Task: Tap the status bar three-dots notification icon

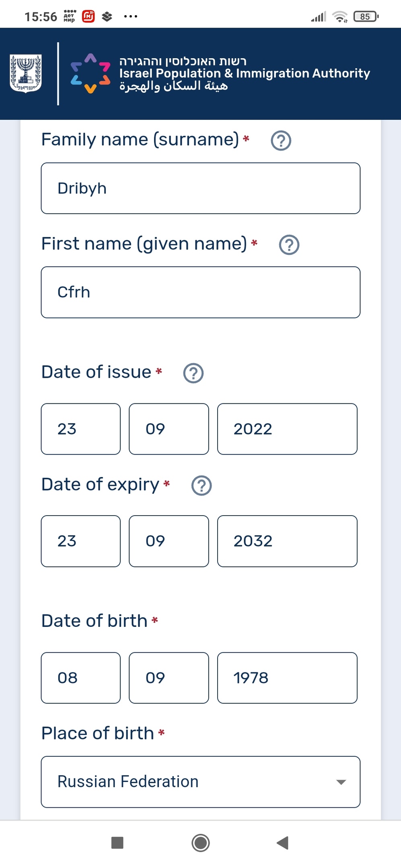Action: click(x=131, y=16)
